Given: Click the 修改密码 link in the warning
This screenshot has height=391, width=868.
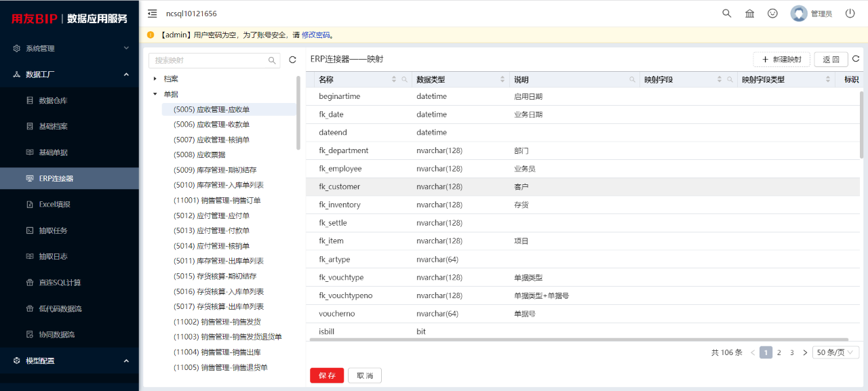Looking at the screenshot, I should [315, 35].
